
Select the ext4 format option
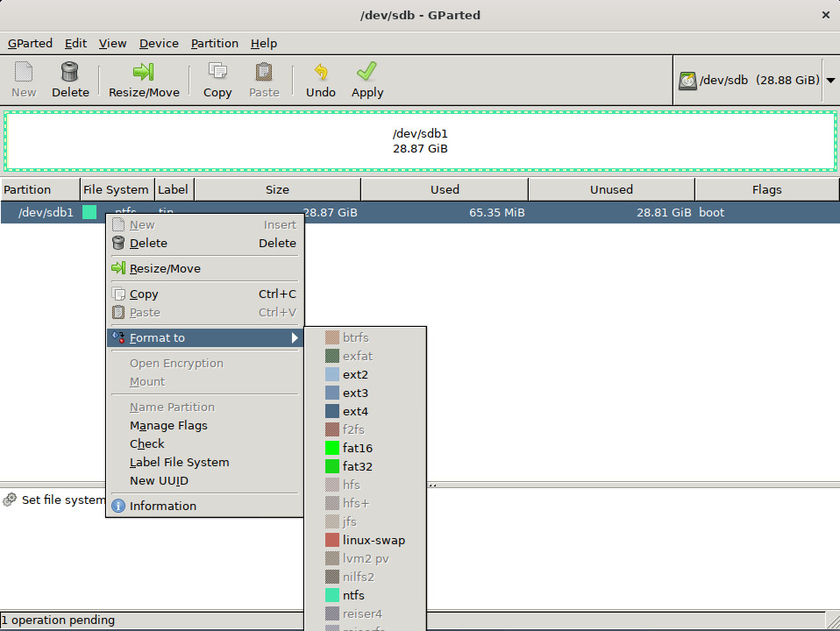click(355, 412)
